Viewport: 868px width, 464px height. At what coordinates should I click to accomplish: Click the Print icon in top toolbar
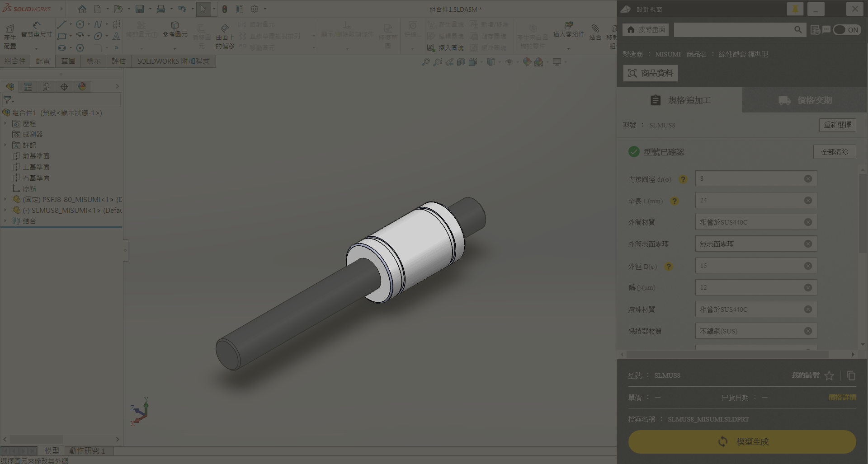pos(160,9)
